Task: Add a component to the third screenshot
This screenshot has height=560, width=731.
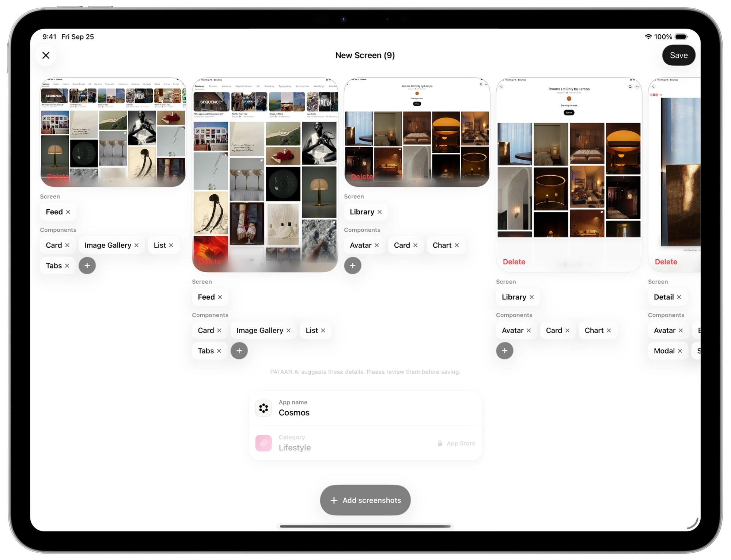Action: 353,266
